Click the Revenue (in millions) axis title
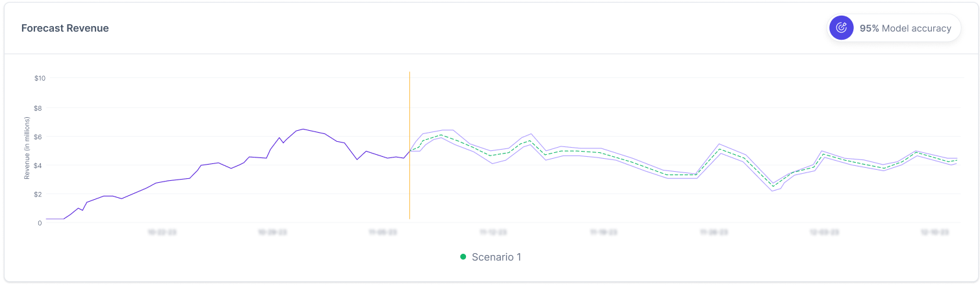 (27, 148)
